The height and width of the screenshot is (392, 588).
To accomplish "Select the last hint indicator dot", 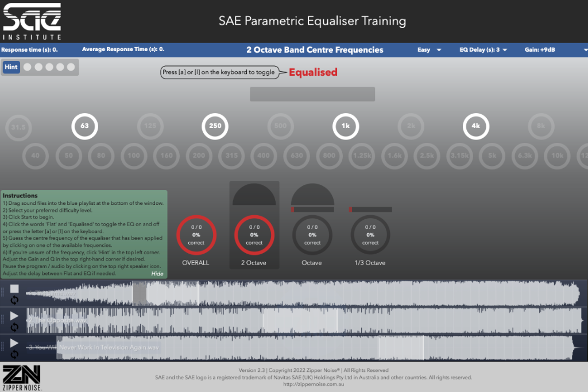I will click(71, 67).
